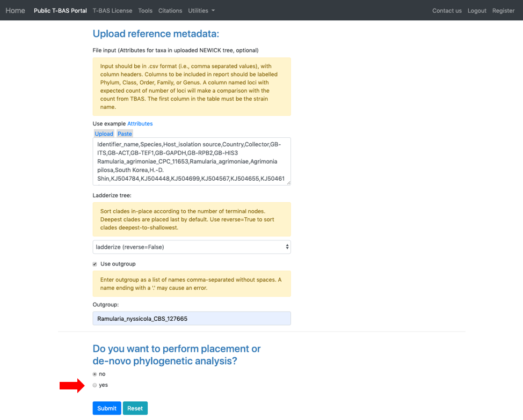Submit the form
523x420 pixels.
(107, 408)
